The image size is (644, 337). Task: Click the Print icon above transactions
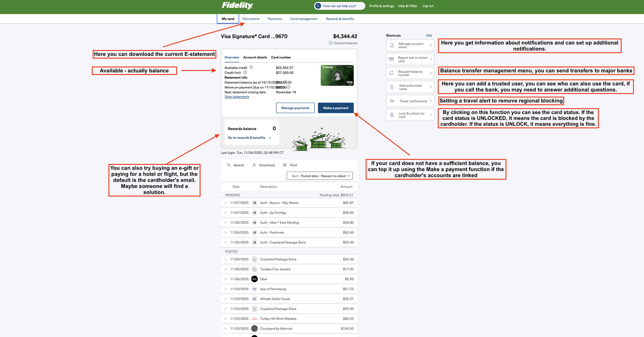(285, 165)
